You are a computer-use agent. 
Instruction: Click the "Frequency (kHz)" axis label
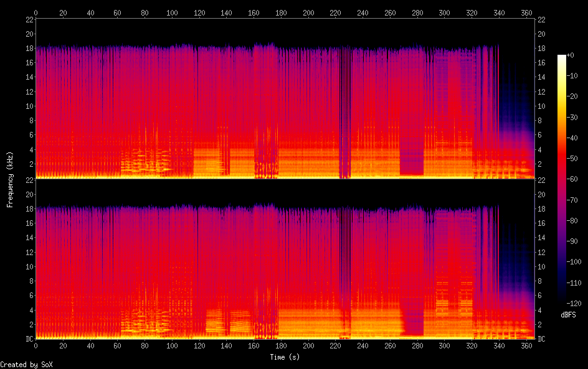(10, 179)
